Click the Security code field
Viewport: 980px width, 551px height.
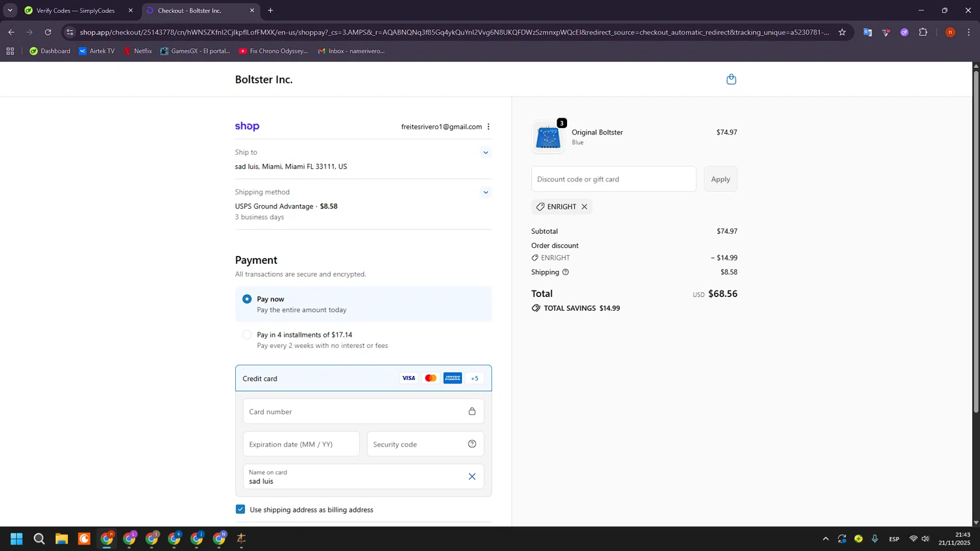point(425,444)
